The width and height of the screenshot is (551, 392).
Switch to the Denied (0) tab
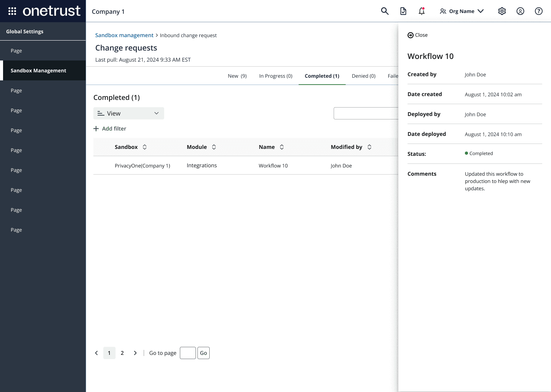(x=364, y=76)
